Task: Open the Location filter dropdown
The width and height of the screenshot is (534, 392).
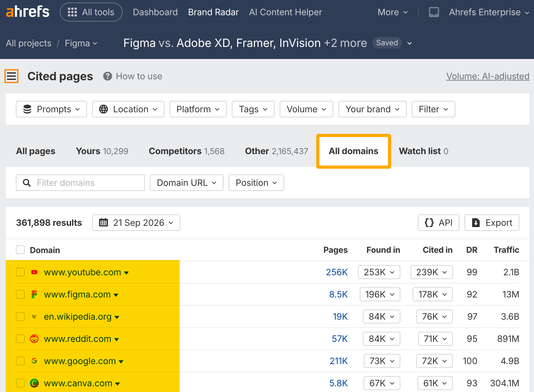Action: pyautogui.click(x=128, y=109)
